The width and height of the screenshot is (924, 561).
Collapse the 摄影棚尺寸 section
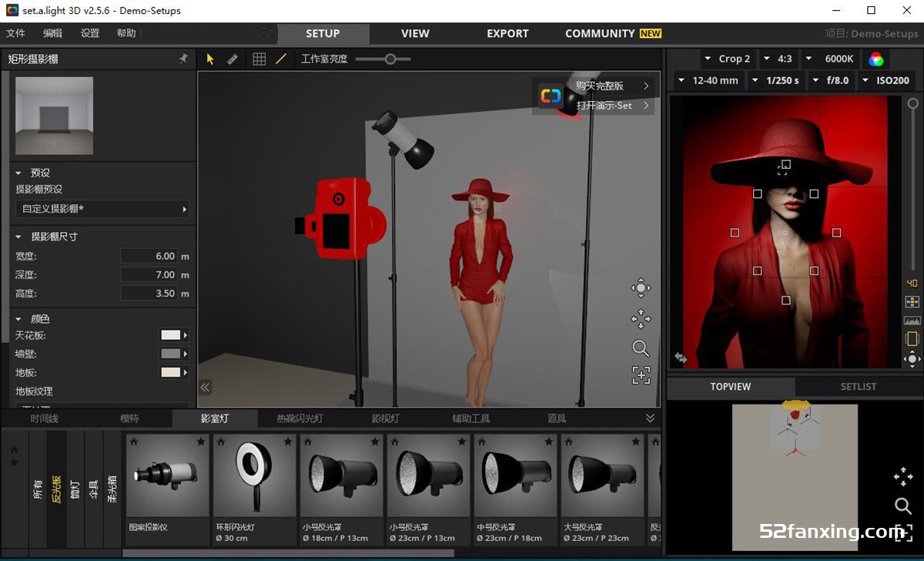point(18,237)
